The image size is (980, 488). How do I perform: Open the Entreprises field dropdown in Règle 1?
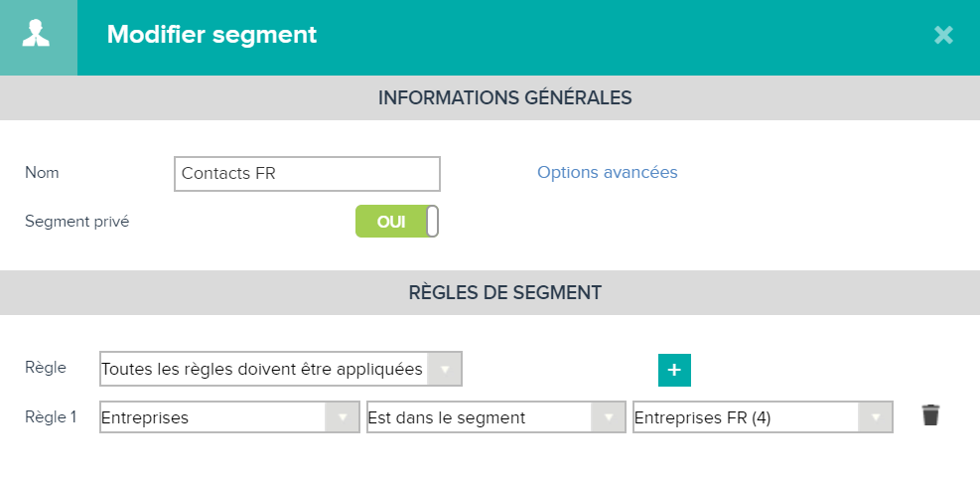point(229,417)
